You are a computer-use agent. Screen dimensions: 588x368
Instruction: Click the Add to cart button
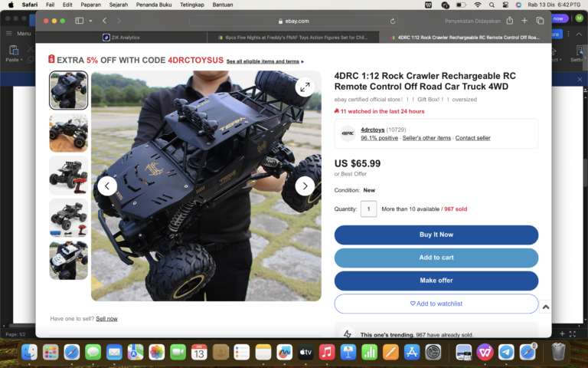[436, 258]
